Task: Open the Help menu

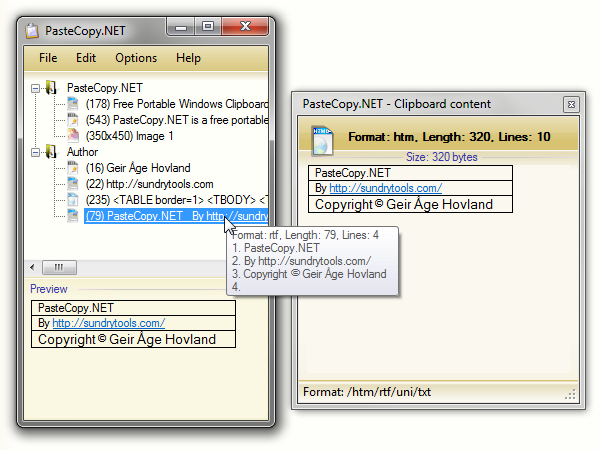Action: click(188, 58)
